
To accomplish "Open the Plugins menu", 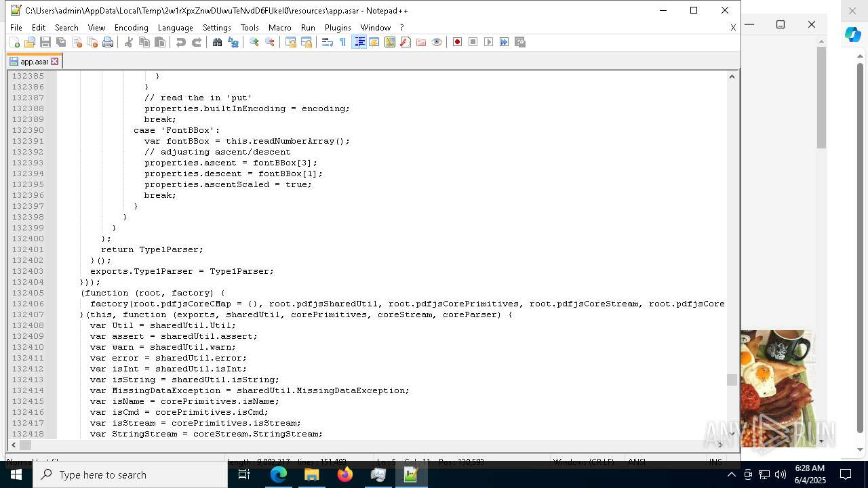I will pos(338,28).
